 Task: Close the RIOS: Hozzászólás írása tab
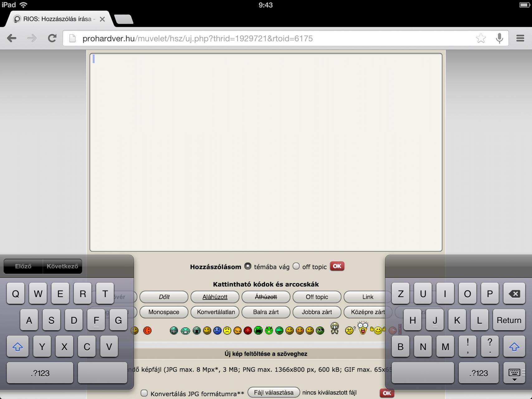point(102,19)
